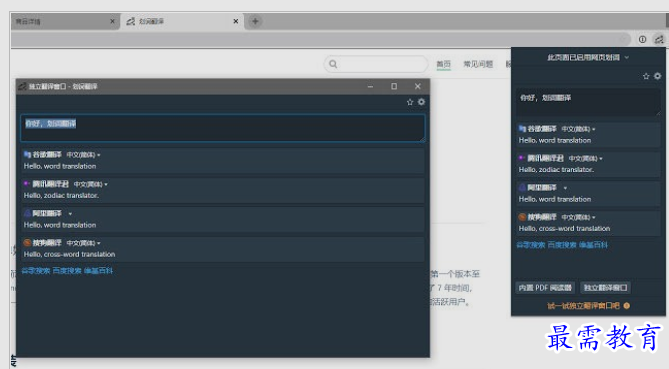Image resolution: width=669 pixels, height=369 pixels.
Task: Open the gear settings in the extension popup
Action: [x=657, y=76]
